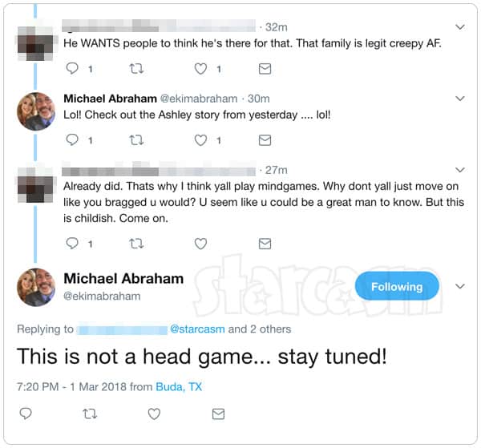Image resolution: width=481 pixels, height=448 pixels.
Task: Open the chevron menu beside Following button
Action: (x=460, y=286)
